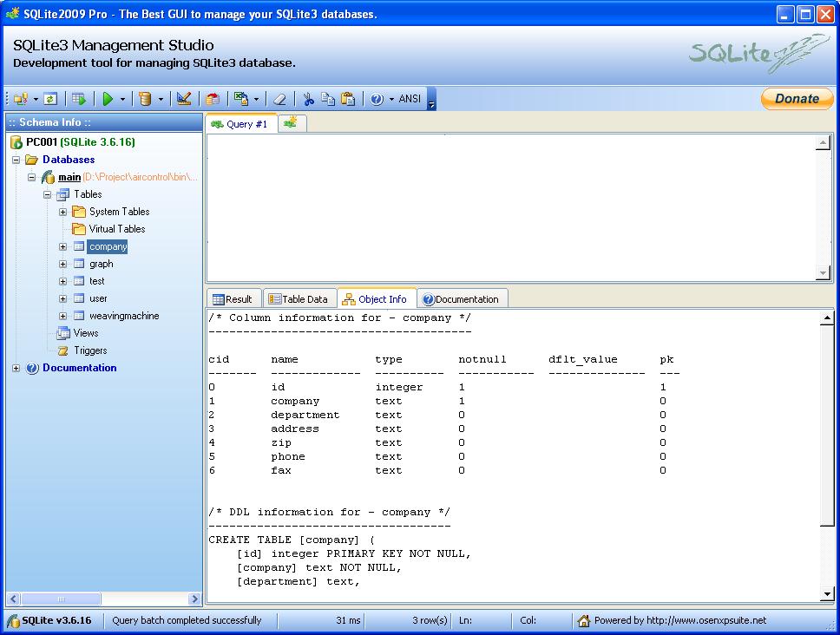Screen dimensions: 840x635
Task: Expand the System Tables folder
Action: point(62,212)
